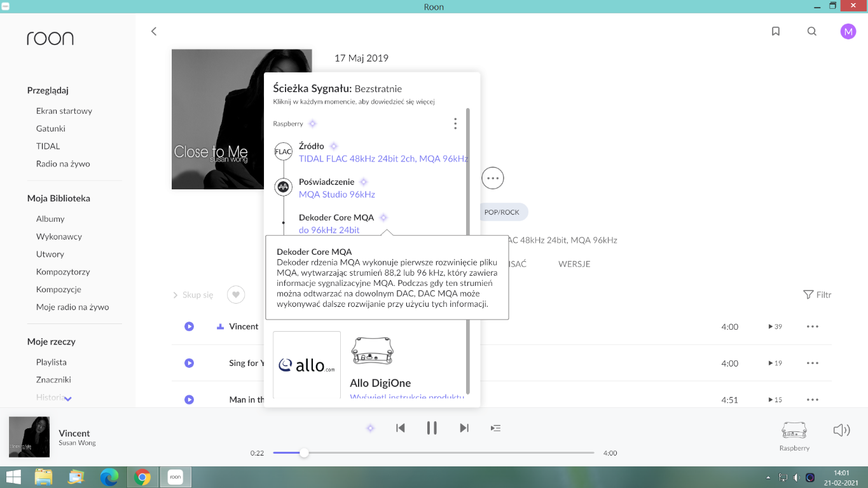Play the Man in the track row
Image resolution: width=868 pixels, height=488 pixels.
189,400
